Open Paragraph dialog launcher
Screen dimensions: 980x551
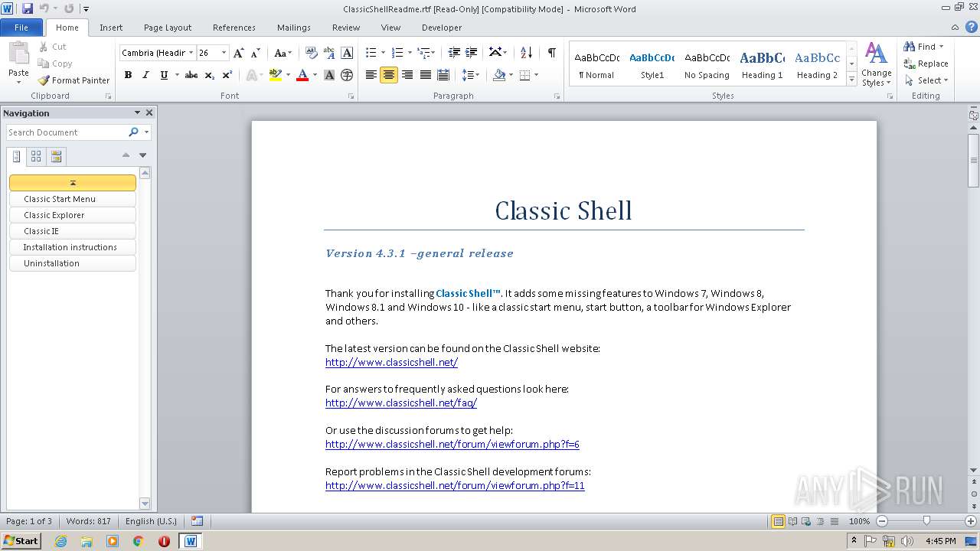pos(557,96)
